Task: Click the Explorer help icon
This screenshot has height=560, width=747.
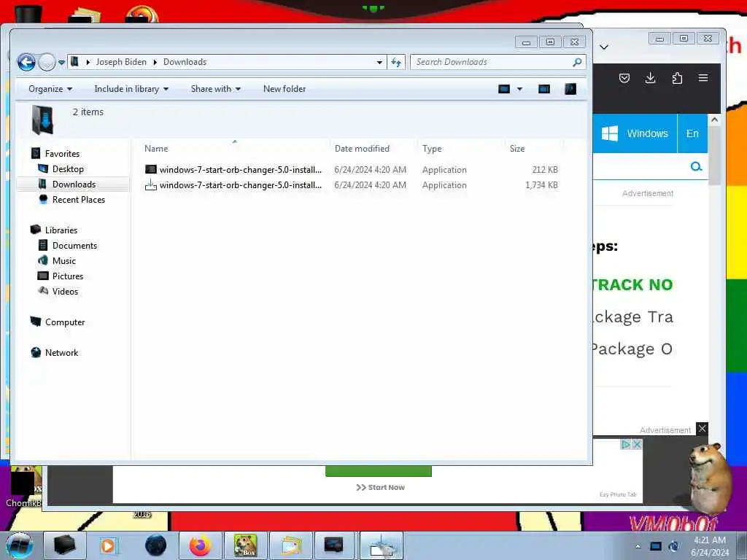Action: coord(570,89)
